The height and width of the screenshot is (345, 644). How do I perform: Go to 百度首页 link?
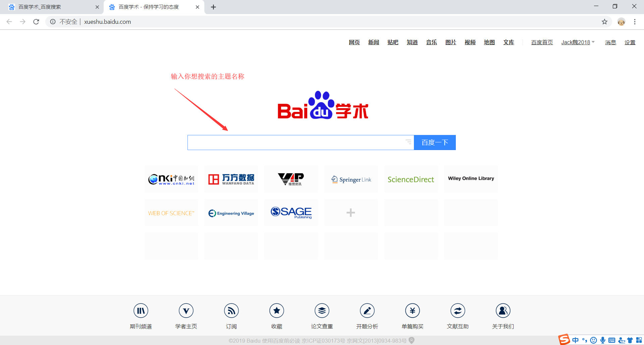coord(542,43)
